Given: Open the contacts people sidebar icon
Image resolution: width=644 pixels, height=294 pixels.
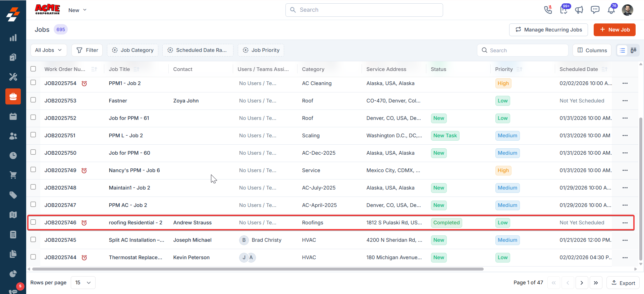Looking at the screenshot, I should 13,136.
